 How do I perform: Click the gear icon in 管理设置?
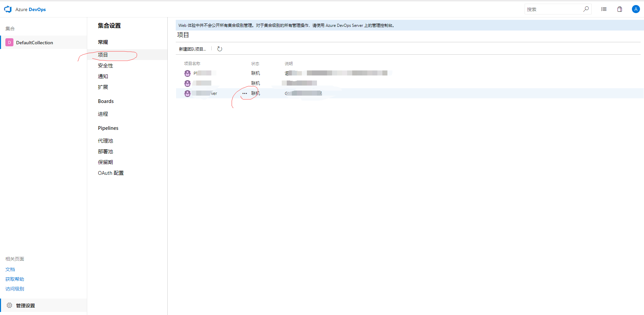[9, 305]
